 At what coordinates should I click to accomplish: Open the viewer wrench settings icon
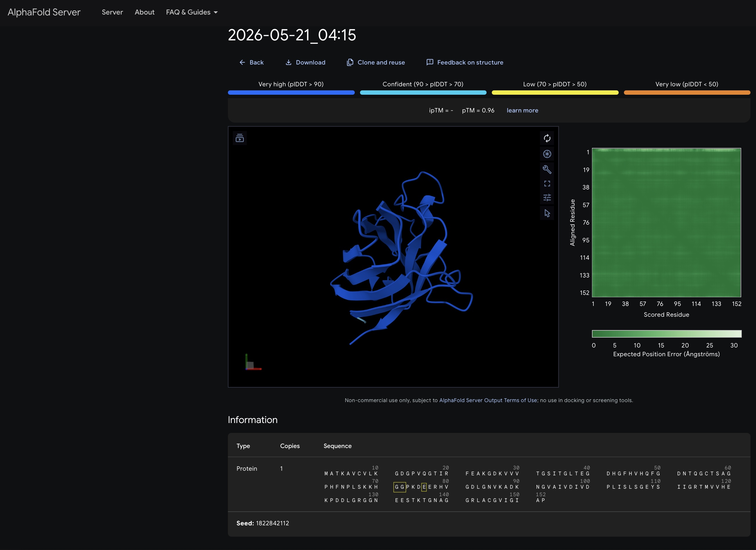click(x=547, y=169)
